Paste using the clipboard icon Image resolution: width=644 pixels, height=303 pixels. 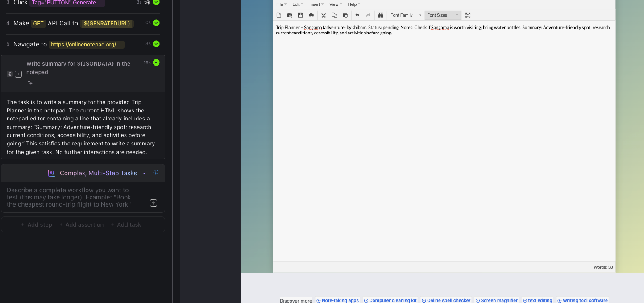pos(345,15)
